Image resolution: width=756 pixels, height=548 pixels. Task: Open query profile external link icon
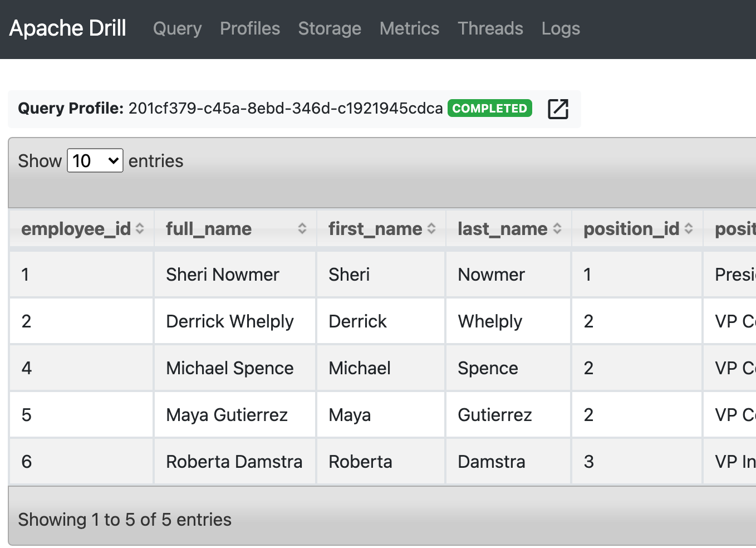click(558, 109)
